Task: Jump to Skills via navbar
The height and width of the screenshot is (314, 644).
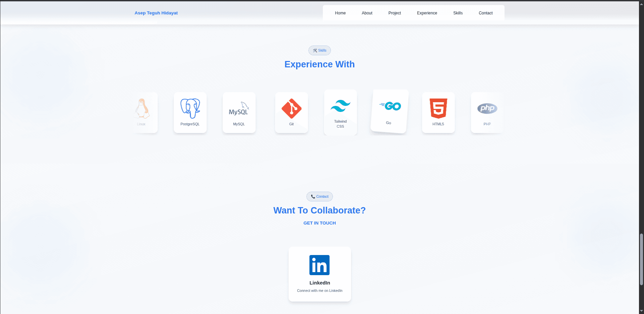Action: click(x=458, y=13)
